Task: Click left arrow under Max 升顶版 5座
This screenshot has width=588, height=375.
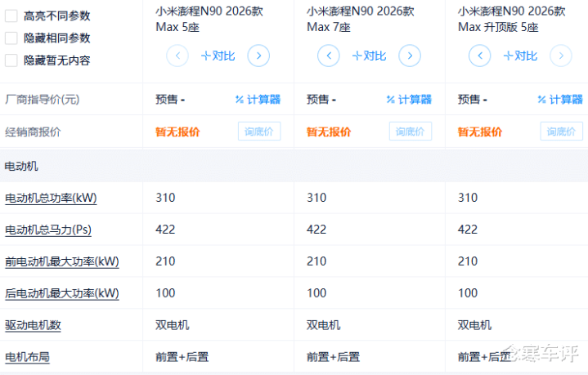Action: [479, 56]
